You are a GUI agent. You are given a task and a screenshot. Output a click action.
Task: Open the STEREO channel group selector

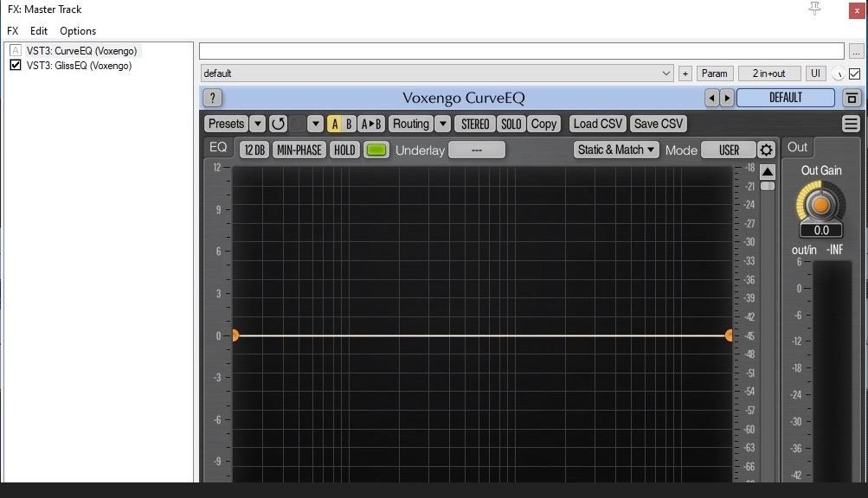pyautogui.click(x=475, y=124)
